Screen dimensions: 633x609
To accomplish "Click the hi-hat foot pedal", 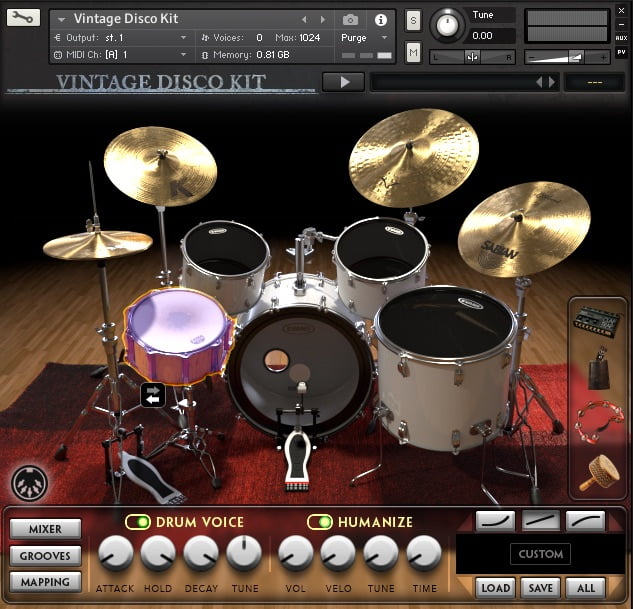I will tap(151, 478).
